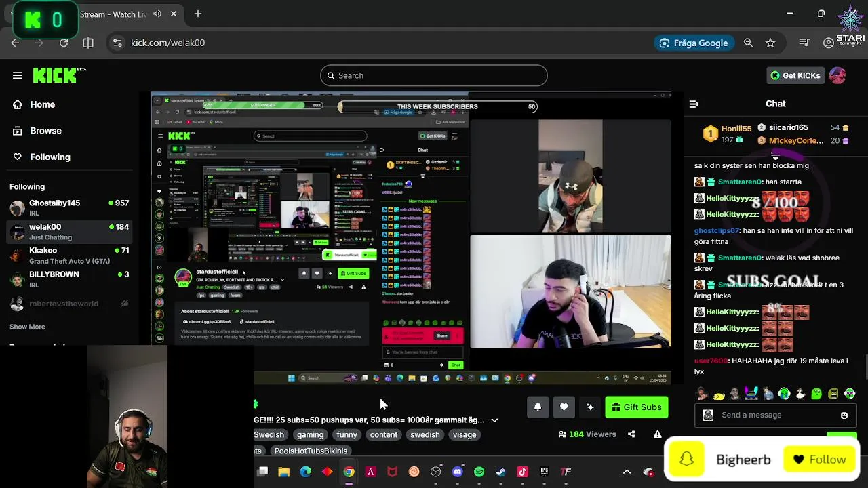Open Epic Games launcher from taskbar
Viewport: 868px width, 488px height.
(x=544, y=472)
